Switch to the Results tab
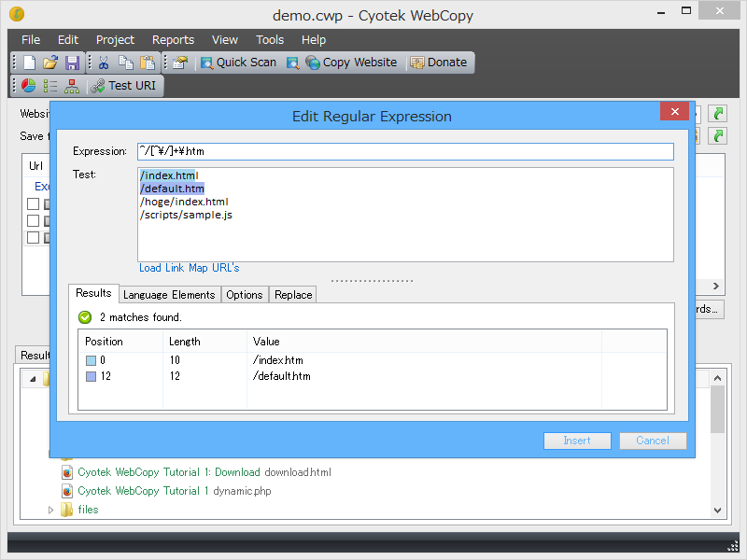 click(x=93, y=293)
